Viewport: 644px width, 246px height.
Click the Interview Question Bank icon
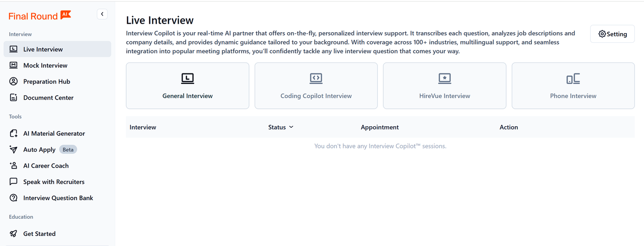click(x=14, y=198)
